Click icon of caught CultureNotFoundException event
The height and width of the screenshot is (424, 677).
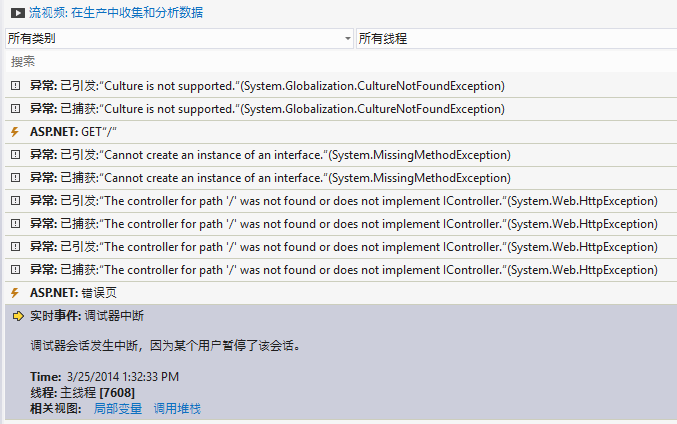(x=16, y=109)
